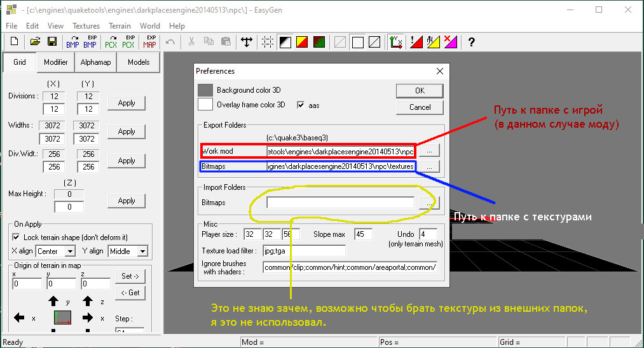This screenshot has height=348, width=644.
Task: Click the empty white square icon
Action: pyautogui.click(x=358, y=42)
